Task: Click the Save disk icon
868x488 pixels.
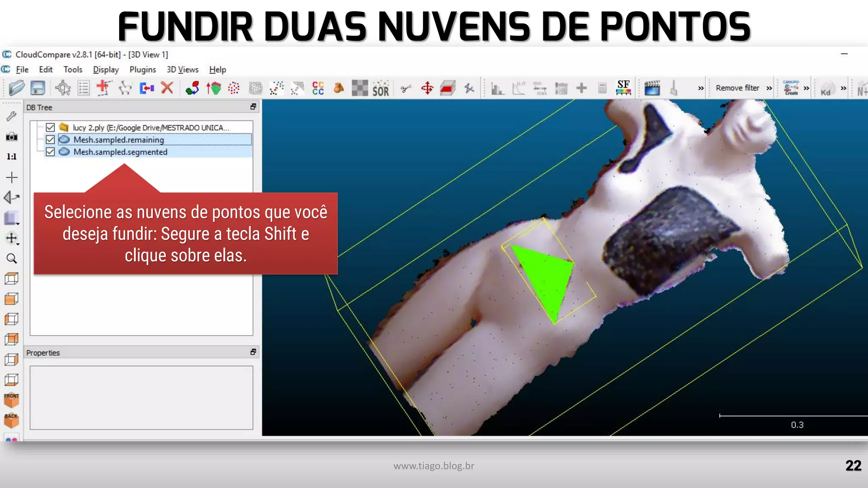Action: (38, 88)
